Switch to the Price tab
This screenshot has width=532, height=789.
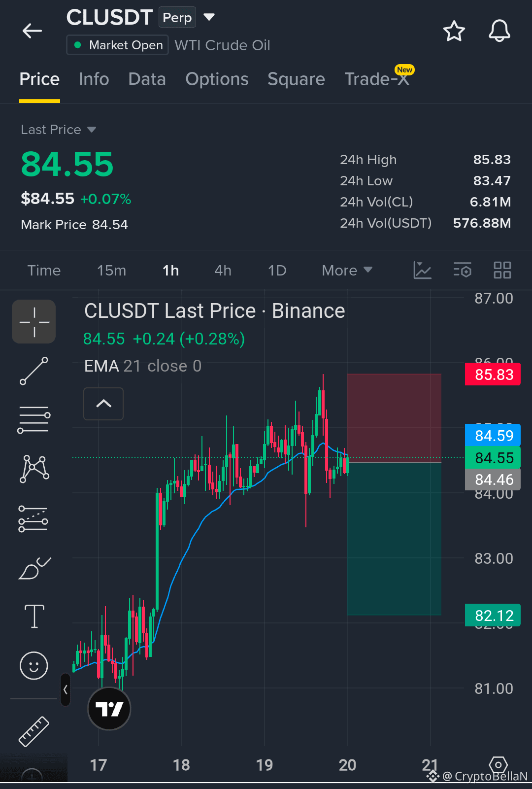39,79
